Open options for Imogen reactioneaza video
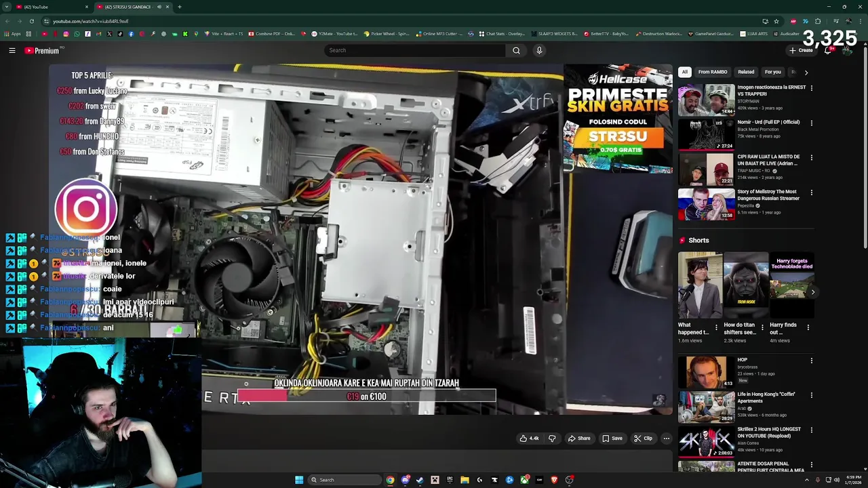 point(811,88)
